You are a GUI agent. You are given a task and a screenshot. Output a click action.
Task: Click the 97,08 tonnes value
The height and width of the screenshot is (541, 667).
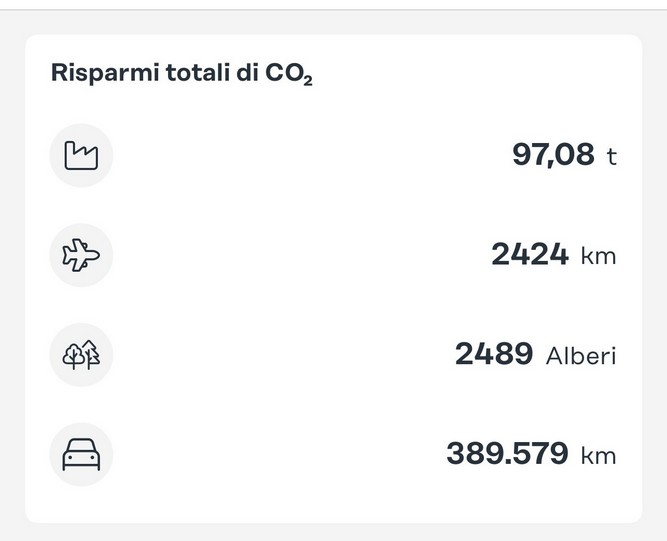coord(552,155)
